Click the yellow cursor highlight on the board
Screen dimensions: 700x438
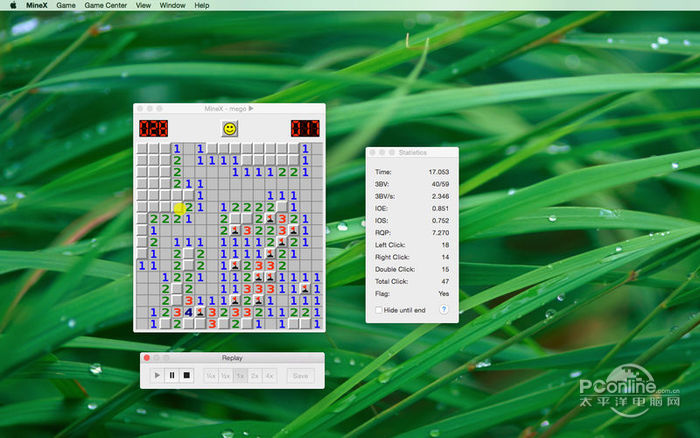pyautogui.click(x=180, y=208)
